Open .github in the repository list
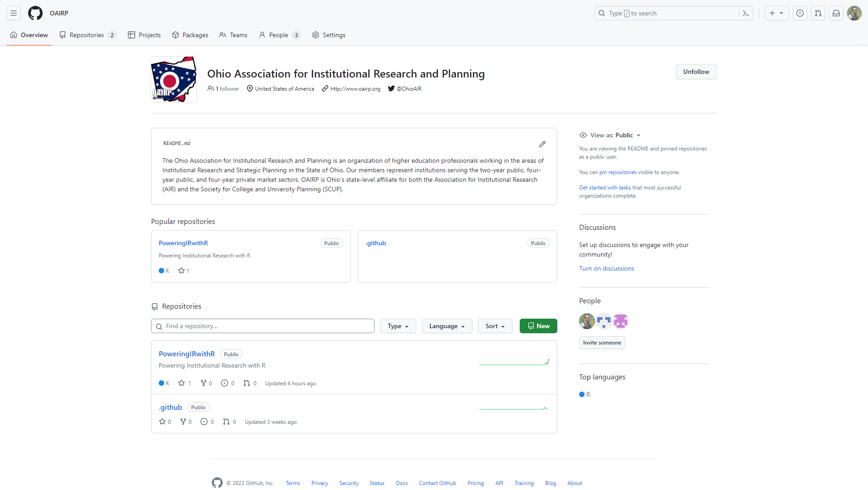Screen dimensions: 868x490 171,407
